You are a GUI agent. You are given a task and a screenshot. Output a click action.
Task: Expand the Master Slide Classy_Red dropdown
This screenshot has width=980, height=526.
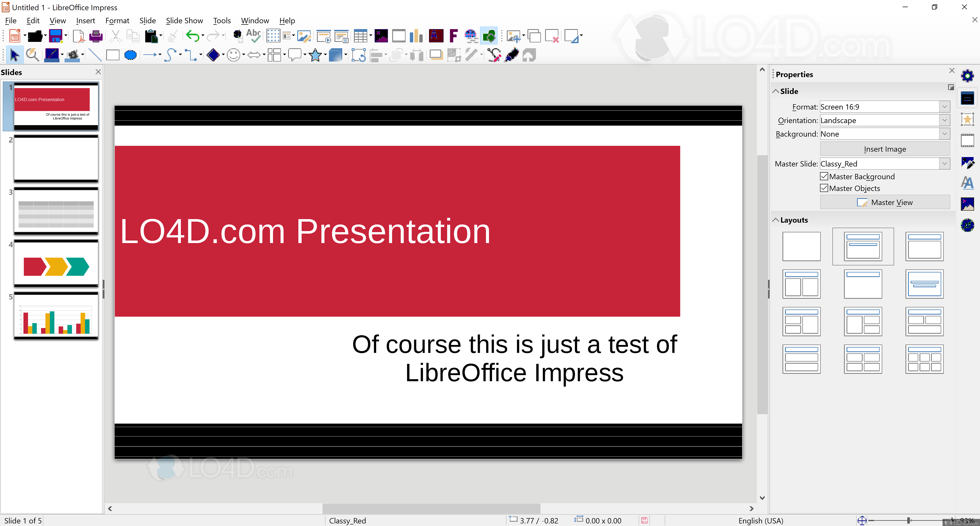pos(945,163)
